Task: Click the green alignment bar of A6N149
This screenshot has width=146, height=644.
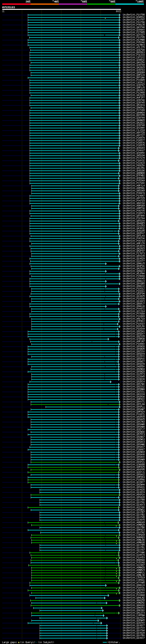Action: click(73, 522)
